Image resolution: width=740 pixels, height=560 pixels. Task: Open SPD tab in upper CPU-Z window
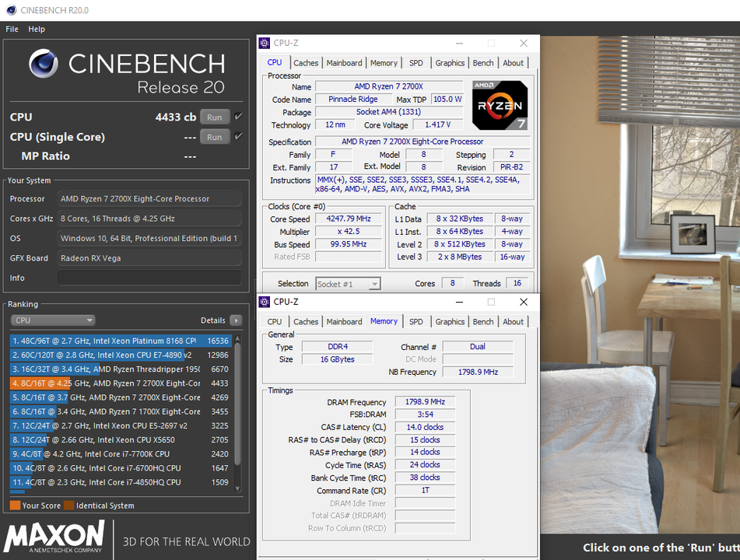416,63
